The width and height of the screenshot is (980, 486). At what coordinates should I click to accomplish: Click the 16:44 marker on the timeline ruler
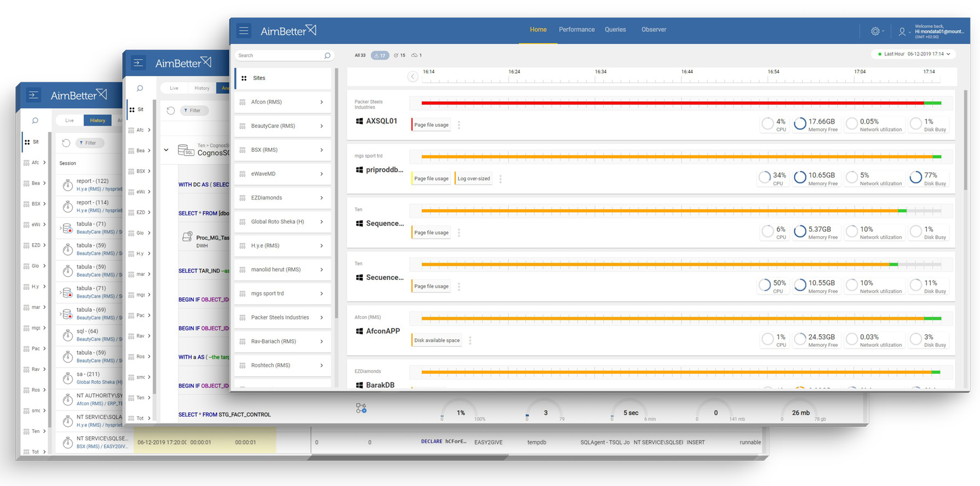pyautogui.click(x=687, y=72)
